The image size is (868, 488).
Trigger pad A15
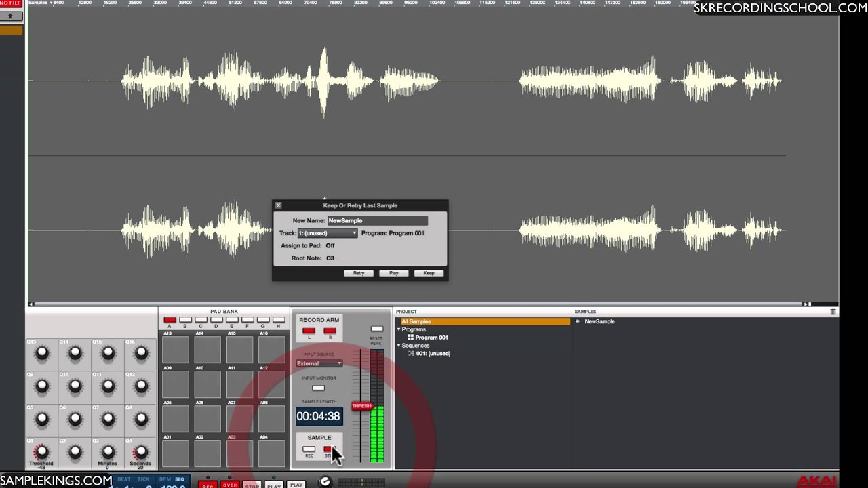[240, 350]
